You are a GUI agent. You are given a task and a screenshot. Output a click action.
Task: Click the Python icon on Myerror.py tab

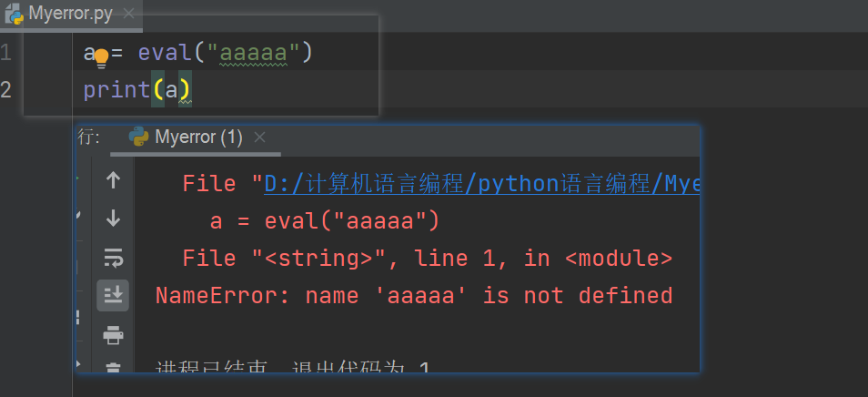pos(14,15)
